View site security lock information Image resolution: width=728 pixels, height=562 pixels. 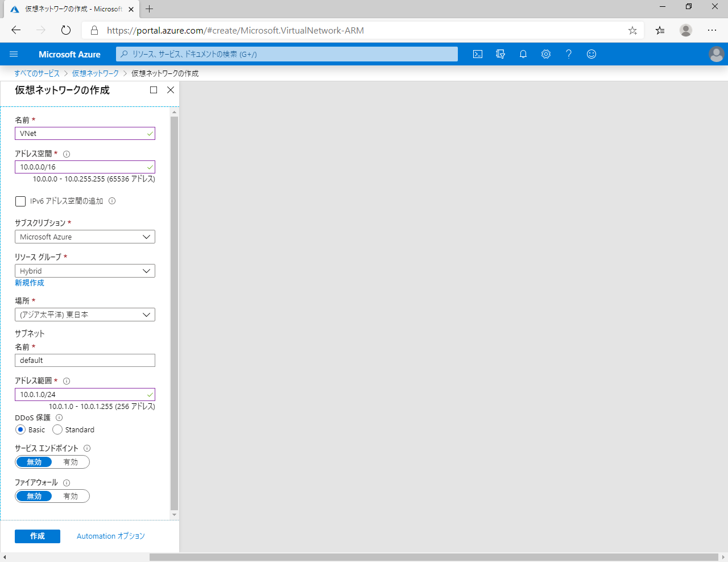94,30
